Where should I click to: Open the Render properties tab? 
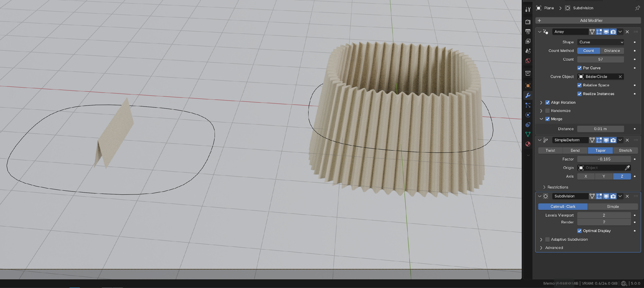[528, 22]
